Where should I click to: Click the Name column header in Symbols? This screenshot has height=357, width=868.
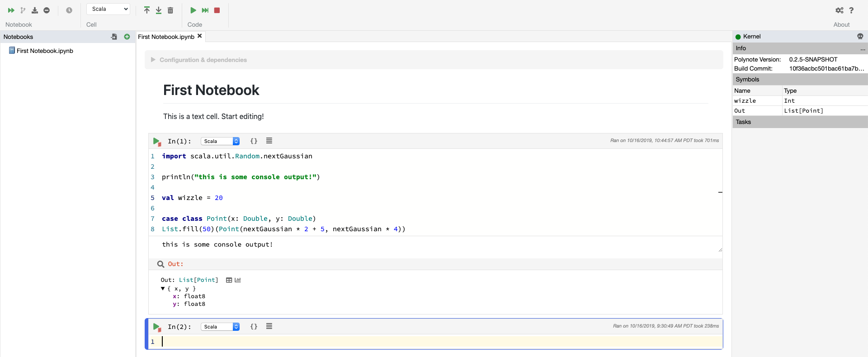click(742, 90)
